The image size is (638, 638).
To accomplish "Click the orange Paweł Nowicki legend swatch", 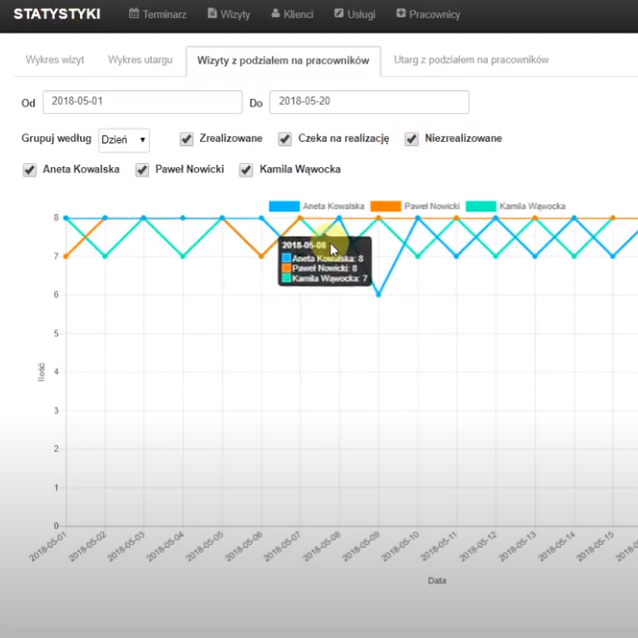I will pyautogui.click(x=386, y=206).
